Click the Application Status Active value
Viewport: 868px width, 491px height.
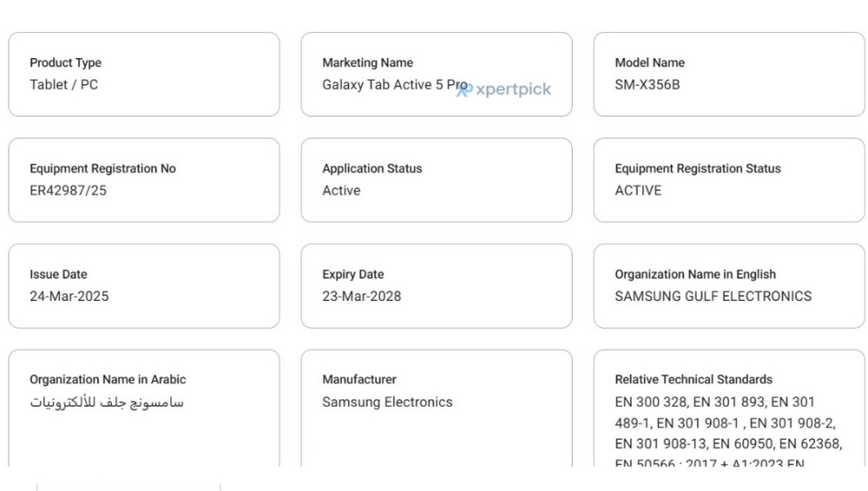tap(341, 191)
